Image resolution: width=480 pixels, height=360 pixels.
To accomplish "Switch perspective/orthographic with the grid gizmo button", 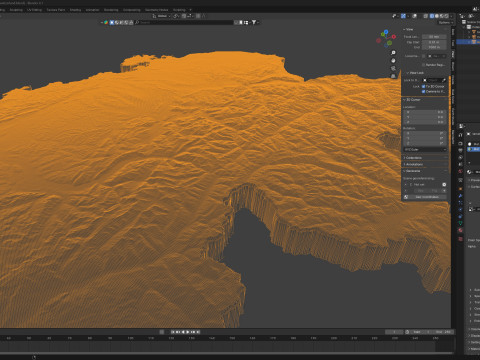I will [393, 76].
